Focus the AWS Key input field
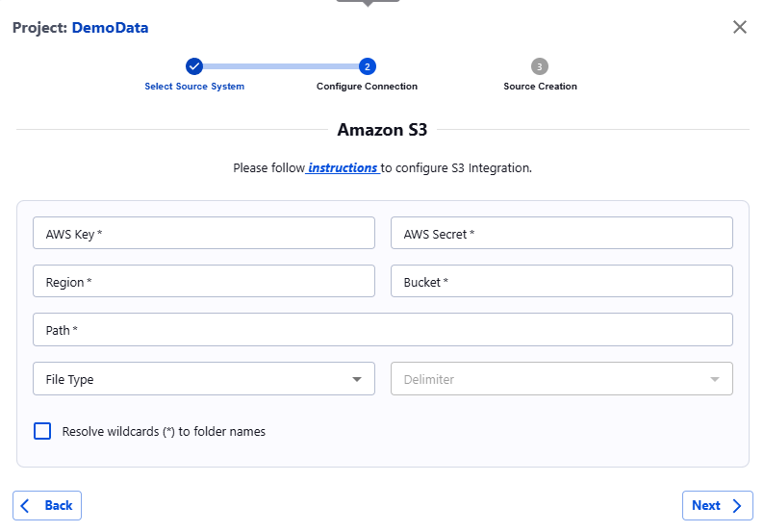 [203, 233]
